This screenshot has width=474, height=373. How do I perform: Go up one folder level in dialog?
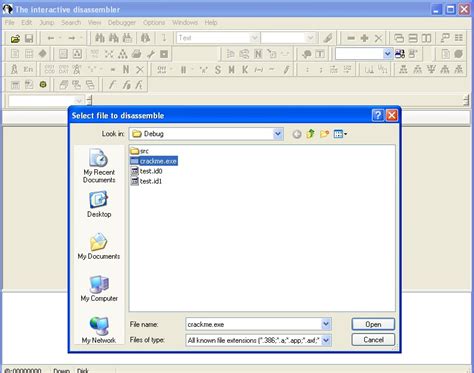point(311,134)
